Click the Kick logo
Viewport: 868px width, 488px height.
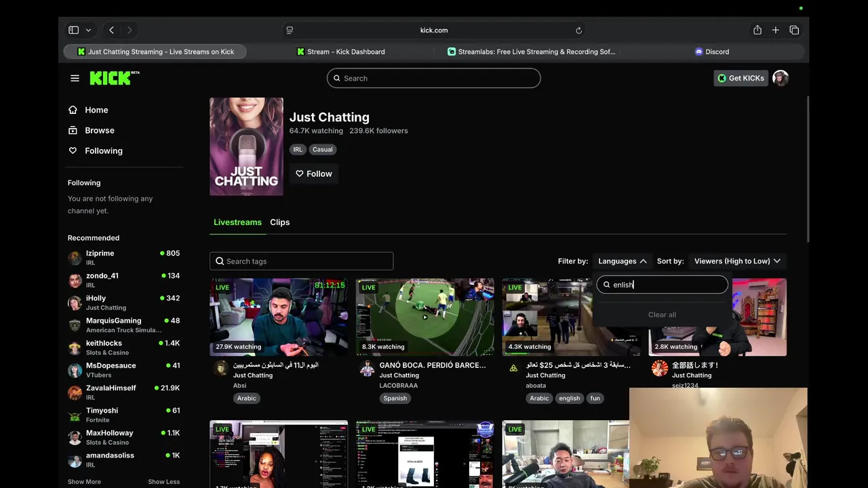114,78
